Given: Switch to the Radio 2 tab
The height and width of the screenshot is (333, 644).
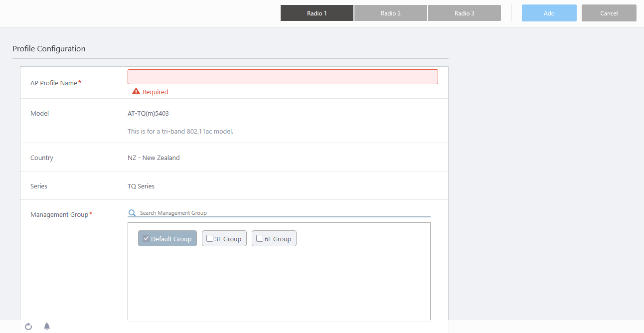Looking at the screenshot, I should click(391, 13).
